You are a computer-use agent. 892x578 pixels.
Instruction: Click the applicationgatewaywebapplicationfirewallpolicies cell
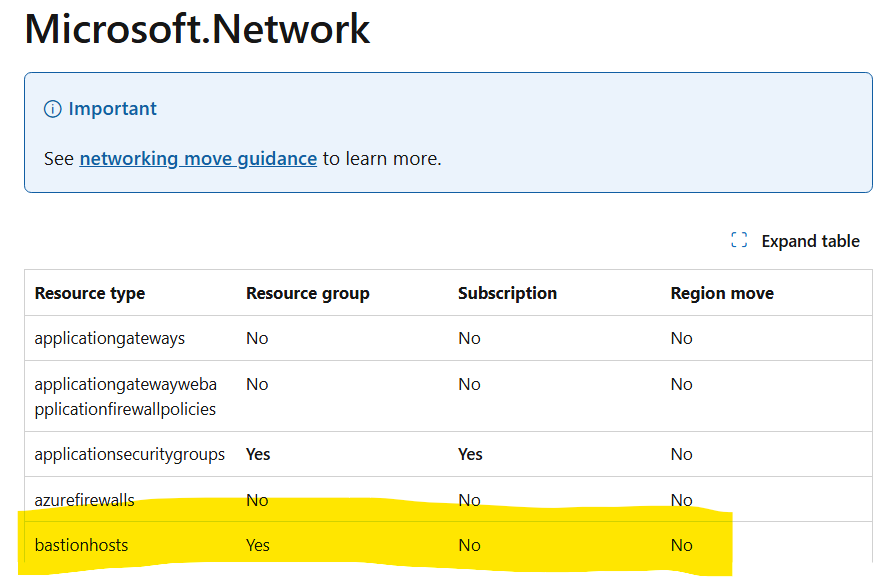coord(125,396)
